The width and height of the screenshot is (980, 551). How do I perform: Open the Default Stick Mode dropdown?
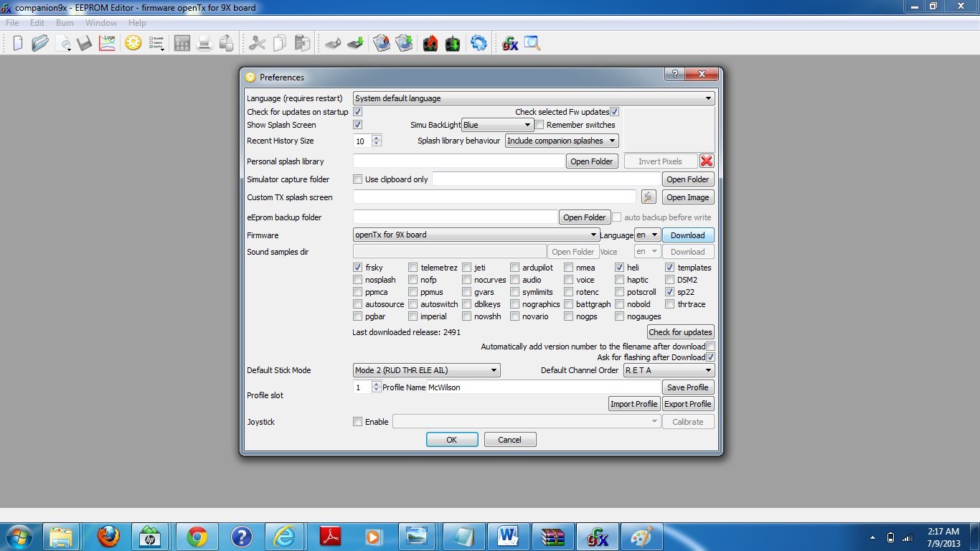click(427, 370)
